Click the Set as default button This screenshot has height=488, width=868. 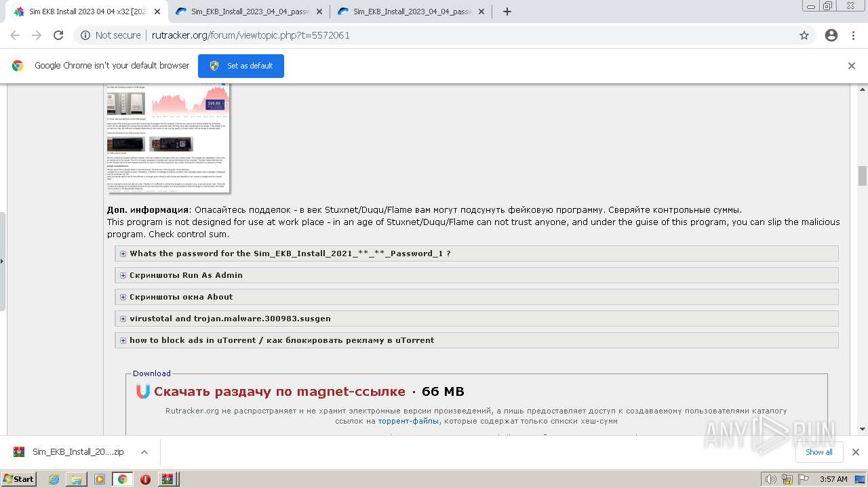(x=241, y=66)
